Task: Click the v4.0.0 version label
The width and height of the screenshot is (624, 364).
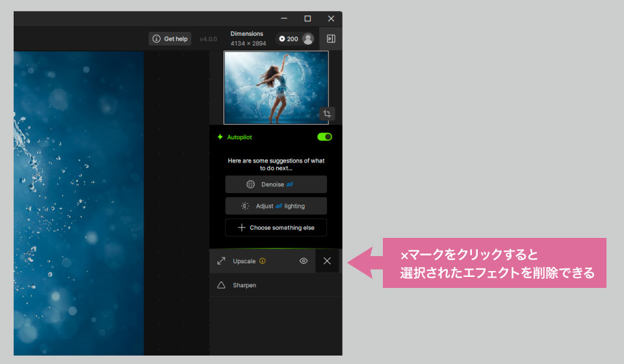Action: pos(209,39)
